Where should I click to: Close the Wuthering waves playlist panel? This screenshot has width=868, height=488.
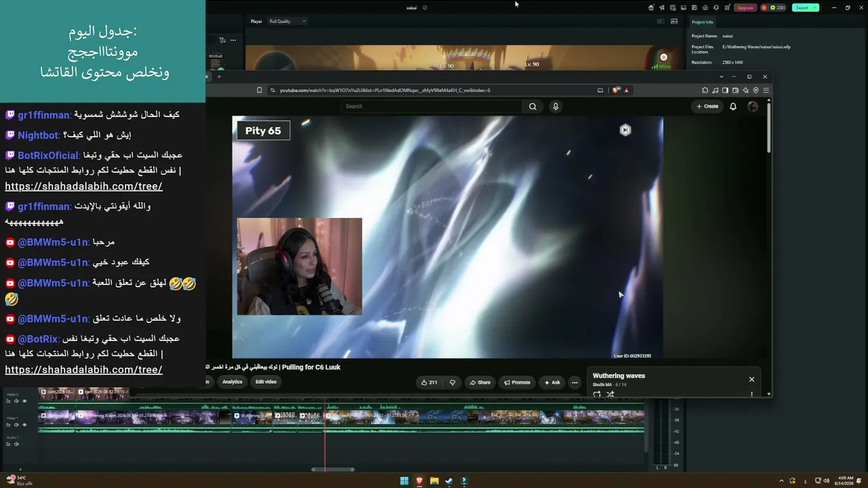coord(751,380)
